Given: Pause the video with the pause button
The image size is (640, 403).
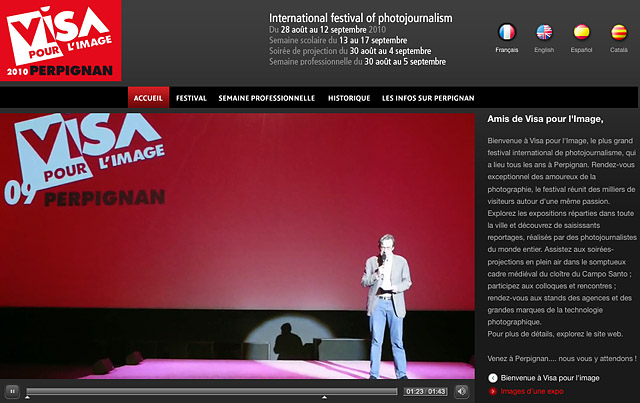Looking at the screenshot, I should coord(12,391).
